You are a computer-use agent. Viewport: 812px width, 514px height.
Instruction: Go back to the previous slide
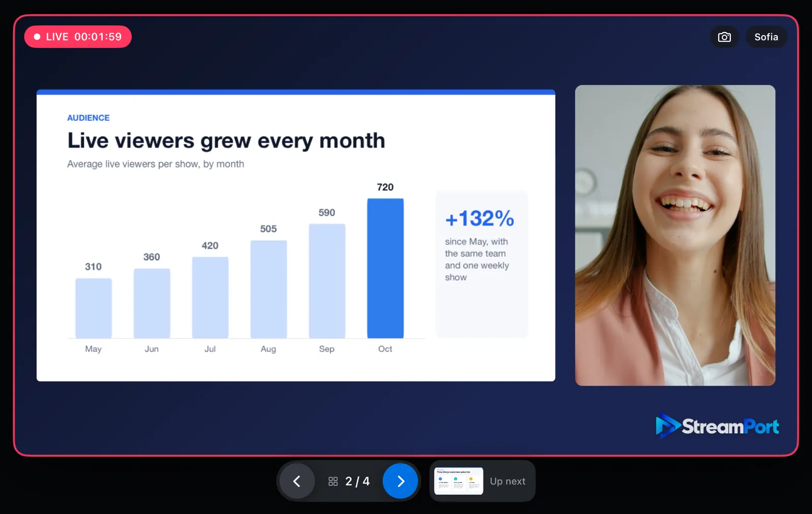click(x=297, y=481)
